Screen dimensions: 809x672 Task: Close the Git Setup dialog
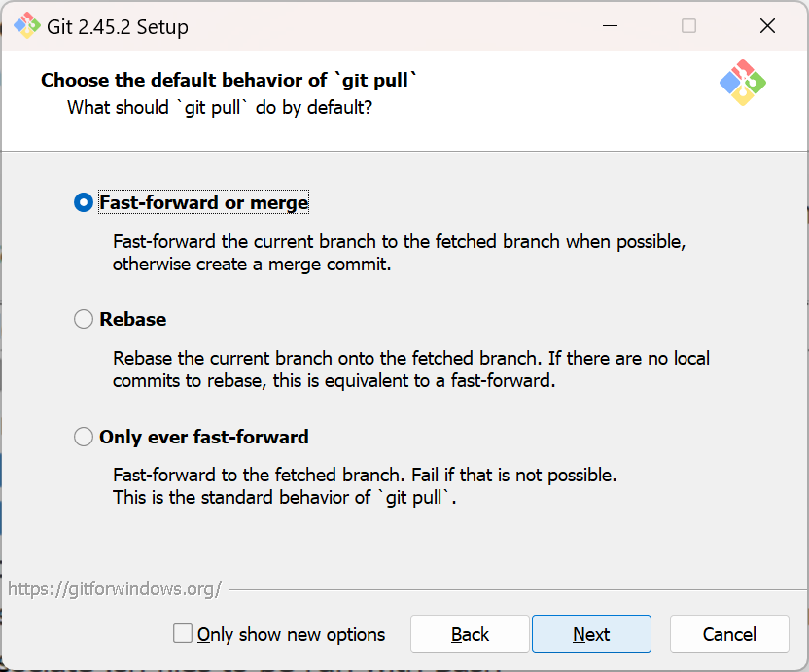(767, 26)
